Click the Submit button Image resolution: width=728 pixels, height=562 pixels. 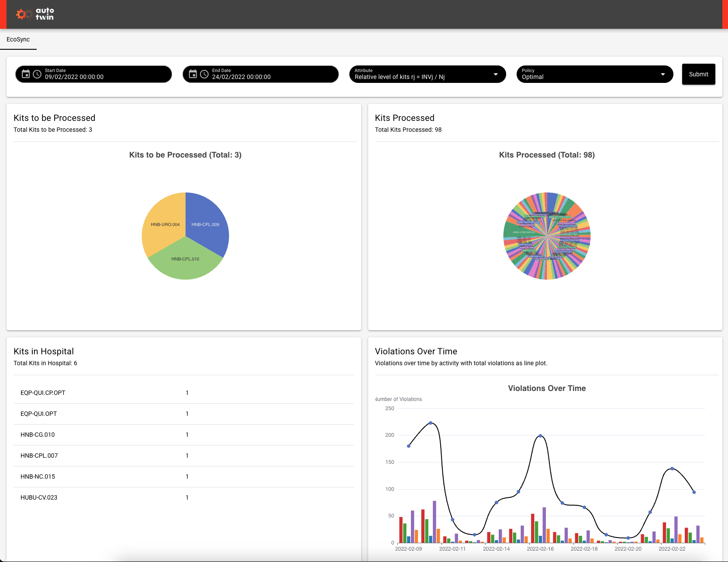tap(698, 74)
